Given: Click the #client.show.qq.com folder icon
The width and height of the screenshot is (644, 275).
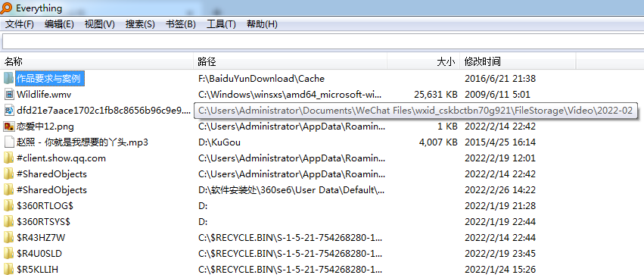Looking at the screenshot, I should coord(9,158).
